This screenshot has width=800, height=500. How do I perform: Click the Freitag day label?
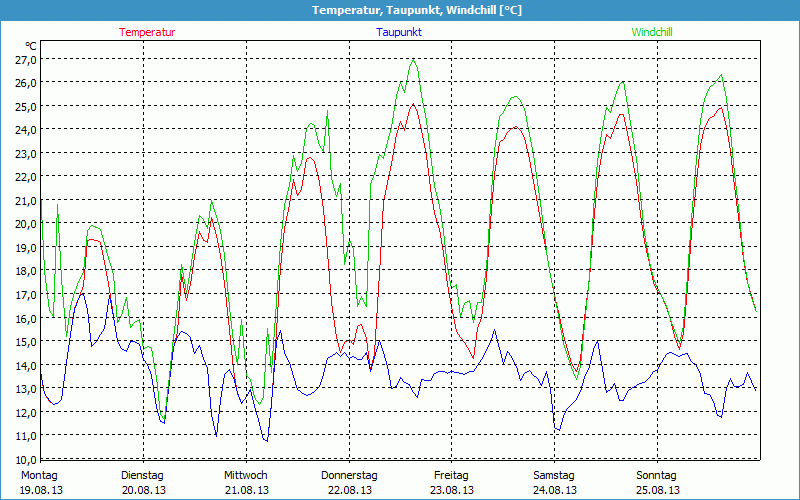pos(451,476)
